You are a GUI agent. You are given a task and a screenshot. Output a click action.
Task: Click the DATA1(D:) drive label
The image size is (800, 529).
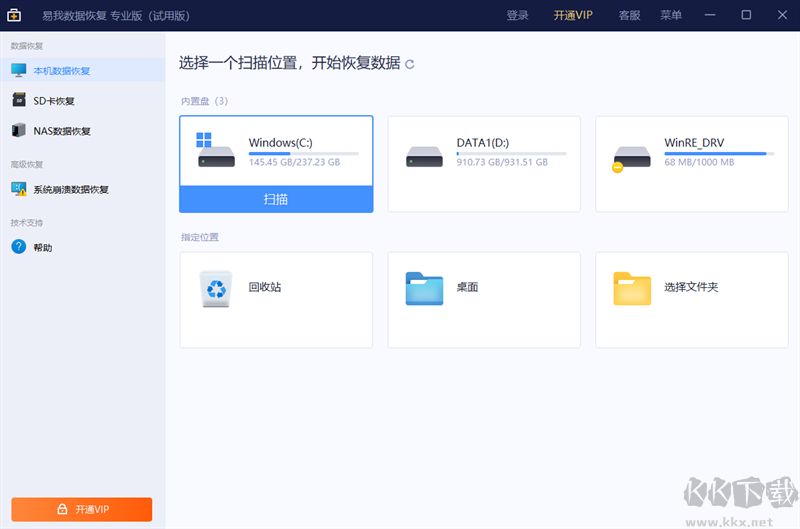(x=483, y=143)
